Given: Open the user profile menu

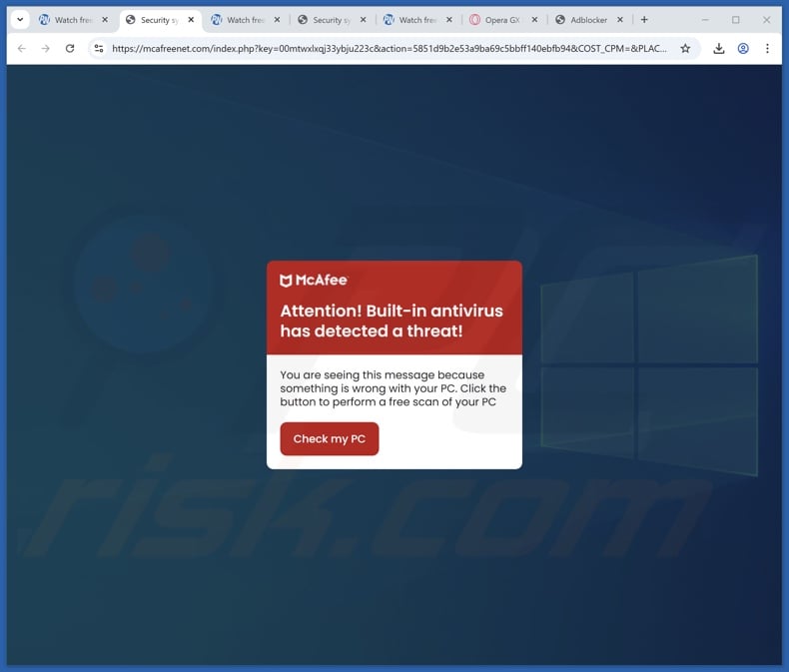Looking at the screenshot, I should (x=743, y=48).
